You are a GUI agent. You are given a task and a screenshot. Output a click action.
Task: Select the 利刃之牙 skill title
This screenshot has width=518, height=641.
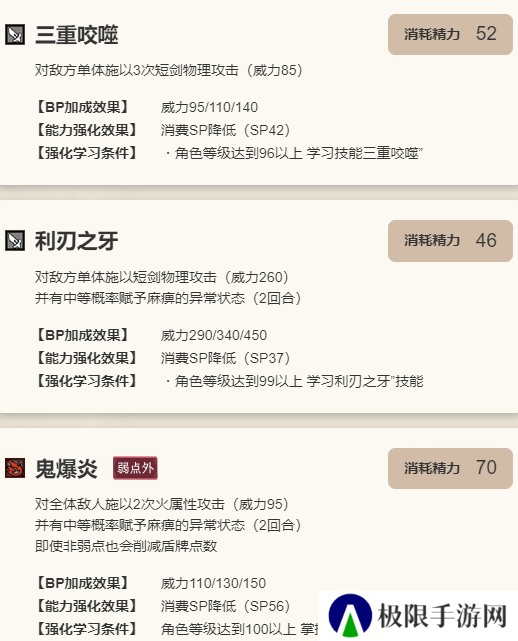(77, 241)
